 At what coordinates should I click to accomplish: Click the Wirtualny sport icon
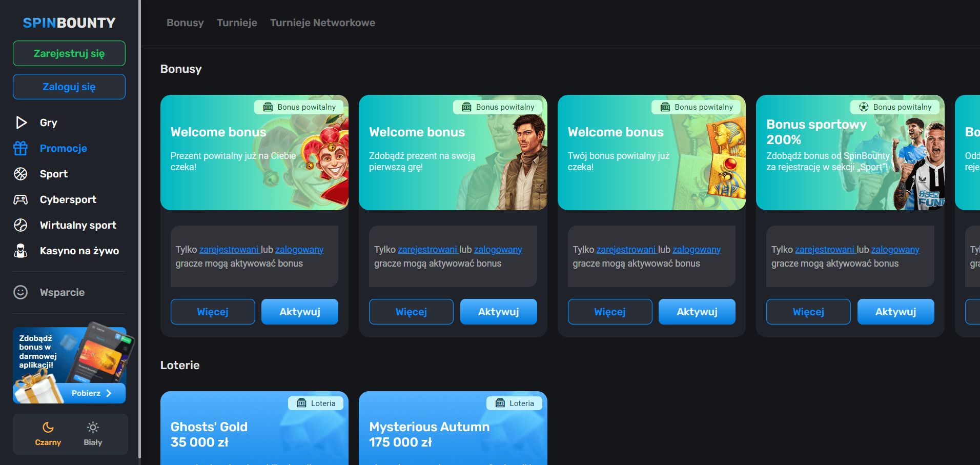pyautogui.click(x=21, y=225)
